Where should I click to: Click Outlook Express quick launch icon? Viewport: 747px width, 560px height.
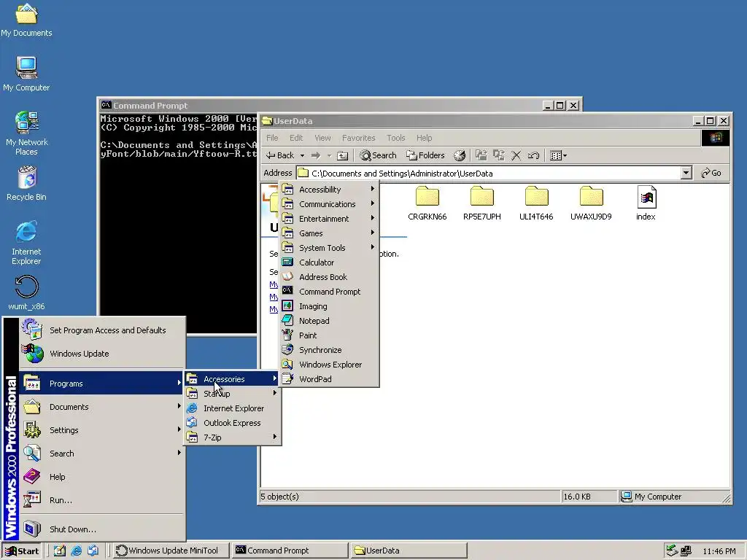tap(93, 551)
